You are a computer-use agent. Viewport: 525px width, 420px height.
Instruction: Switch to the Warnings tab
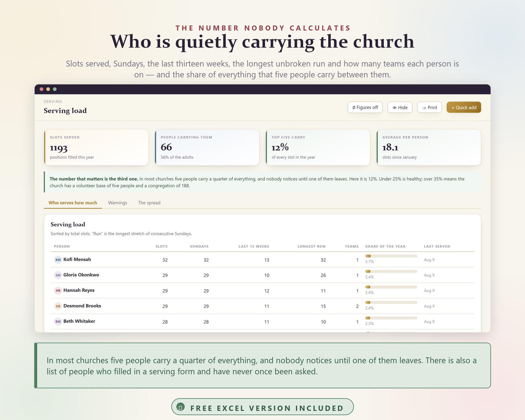pyautogui.click(x=118, y=203)
